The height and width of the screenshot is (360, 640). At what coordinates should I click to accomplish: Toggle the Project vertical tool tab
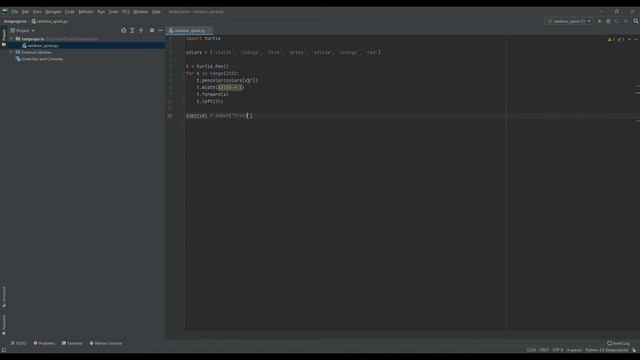4,38
